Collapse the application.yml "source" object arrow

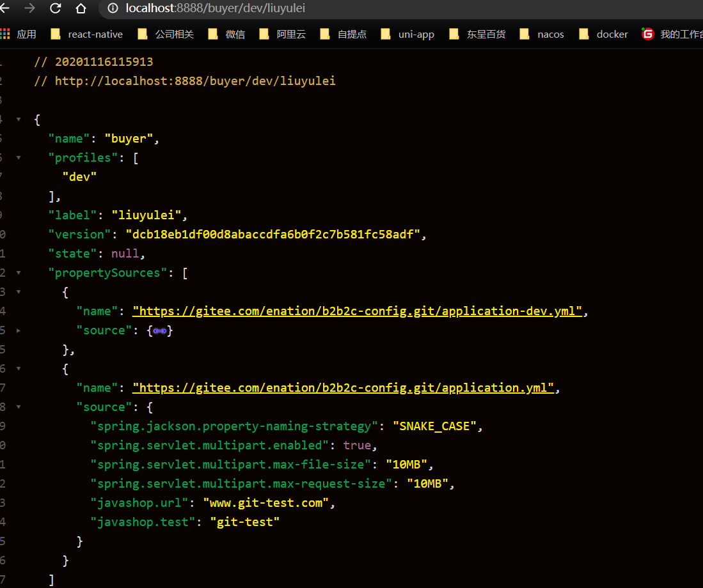19,407
